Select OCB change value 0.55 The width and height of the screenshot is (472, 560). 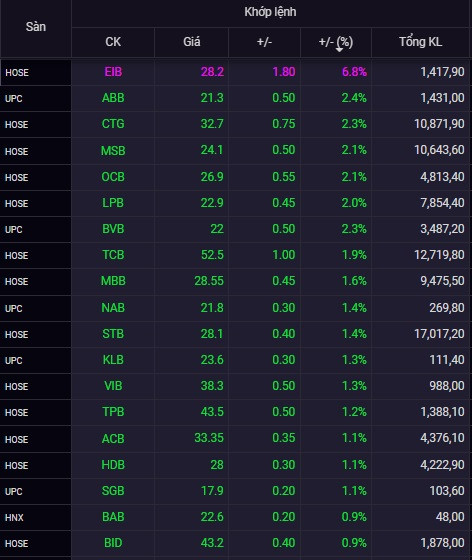283,177
